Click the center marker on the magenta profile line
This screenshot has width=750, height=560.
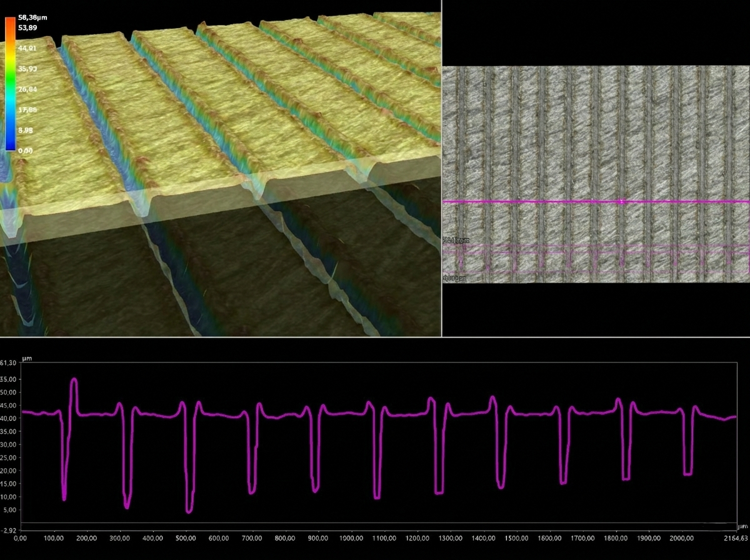(x=621, y=201)
